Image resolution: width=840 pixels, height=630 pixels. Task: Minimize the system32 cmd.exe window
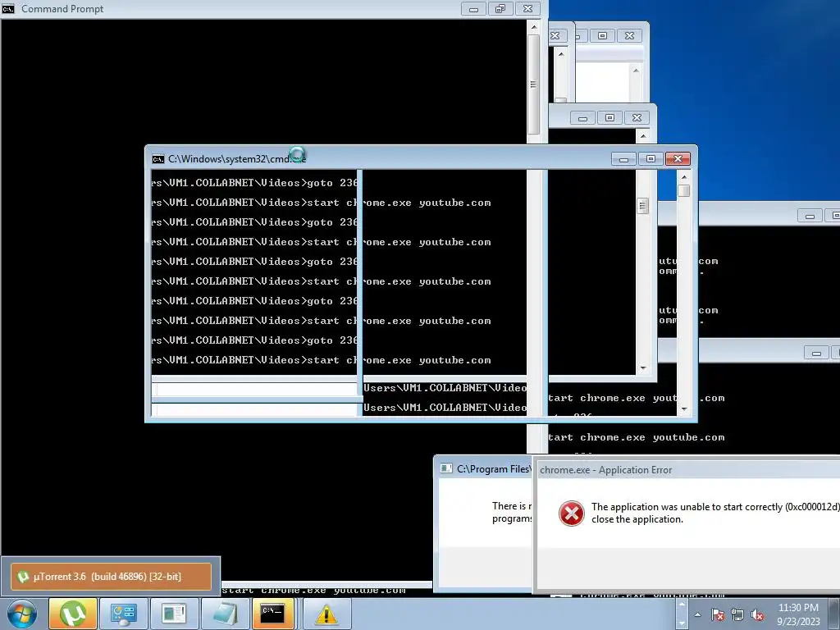623,159
